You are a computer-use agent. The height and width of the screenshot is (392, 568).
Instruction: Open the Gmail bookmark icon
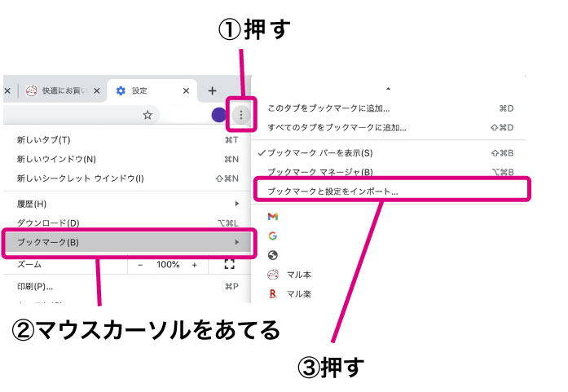pos(273,217)
